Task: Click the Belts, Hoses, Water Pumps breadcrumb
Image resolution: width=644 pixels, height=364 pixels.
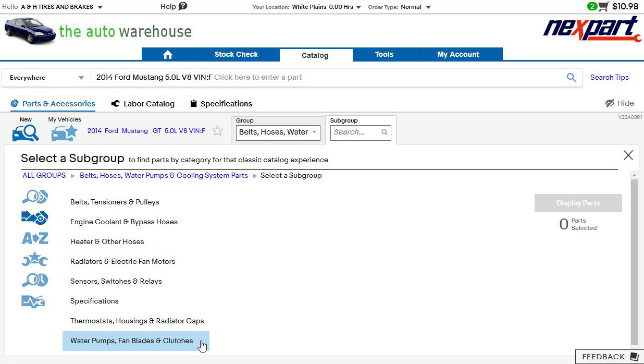Action: tap(164, 176)
